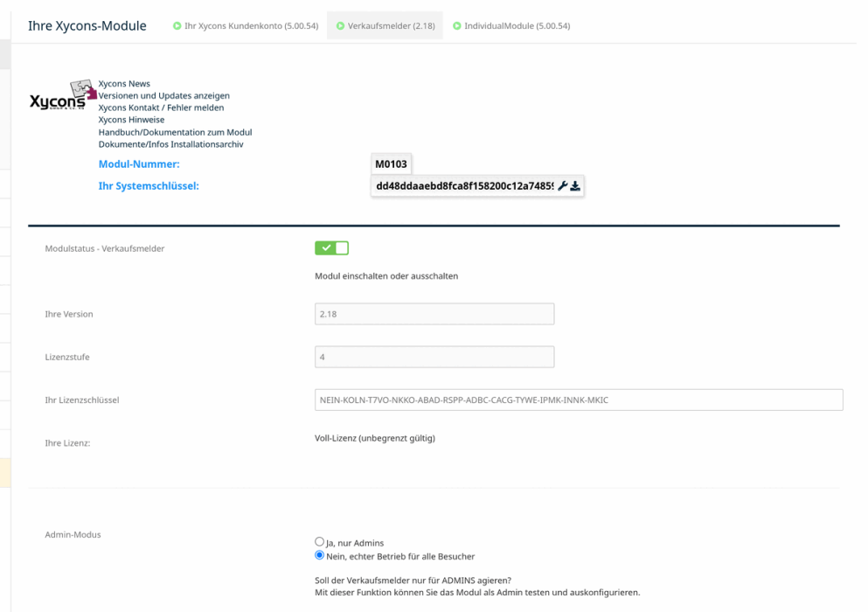Open Handbuch/Dokumentation zum Modul link
This screenshot has height=612, width=868.
click(x=175, y=132)
